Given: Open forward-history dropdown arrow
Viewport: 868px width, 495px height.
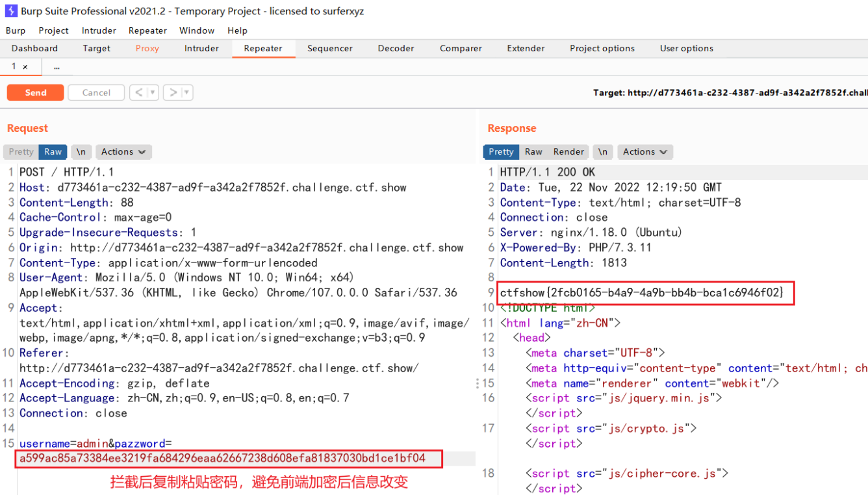Looking at the screenshot, I should tap(187, 93).
